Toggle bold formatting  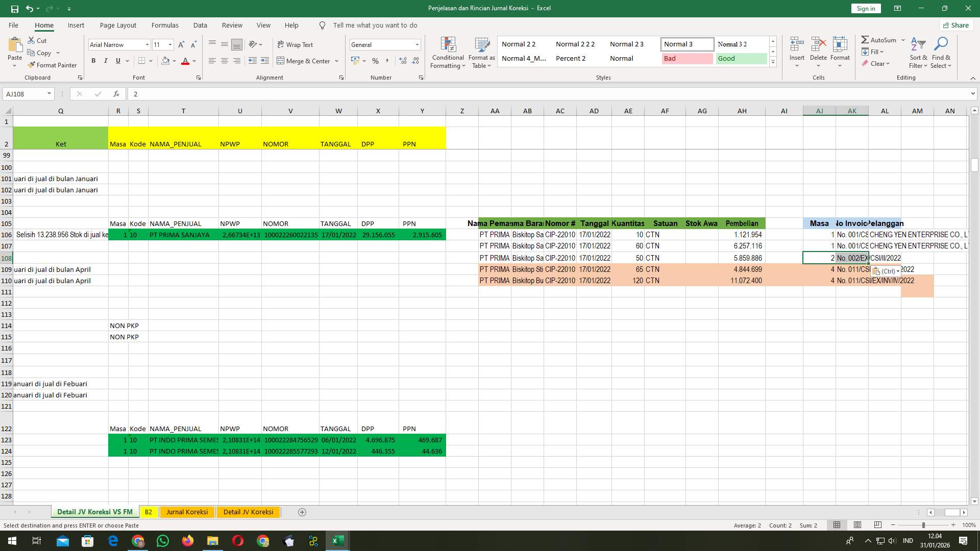pos(93,60)
